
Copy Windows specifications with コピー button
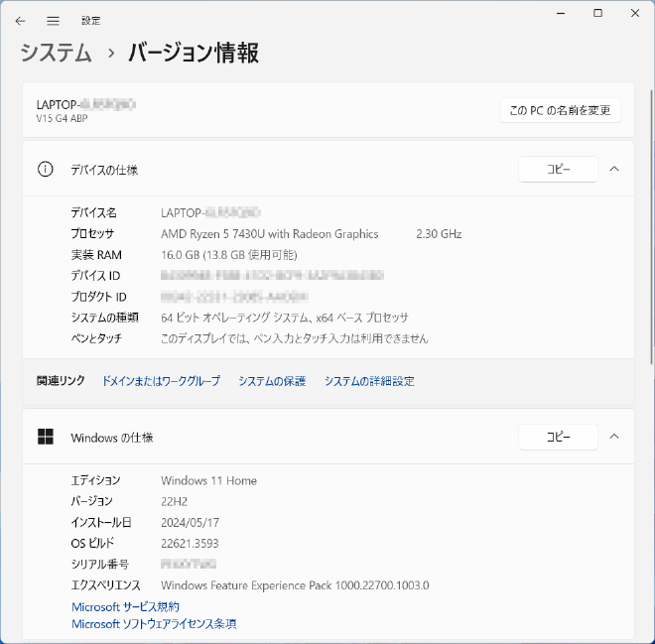[558, 437]
